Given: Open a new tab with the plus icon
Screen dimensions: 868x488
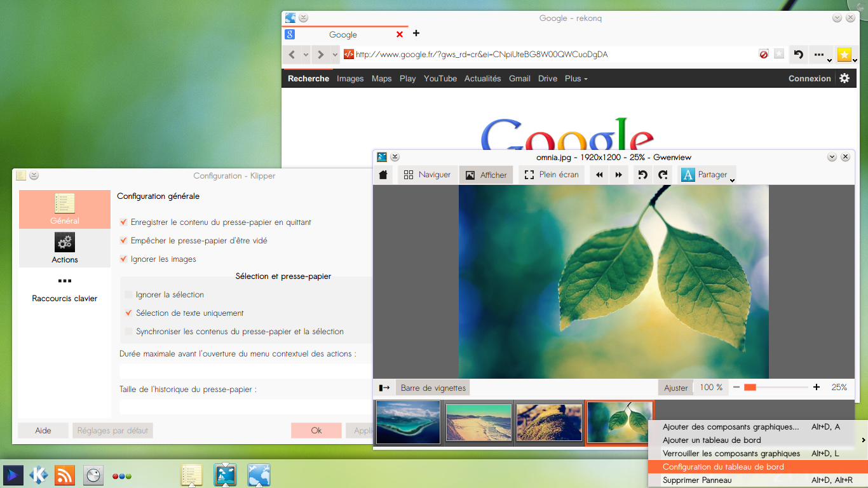Looking at the screenshot, I should (416, 33).
